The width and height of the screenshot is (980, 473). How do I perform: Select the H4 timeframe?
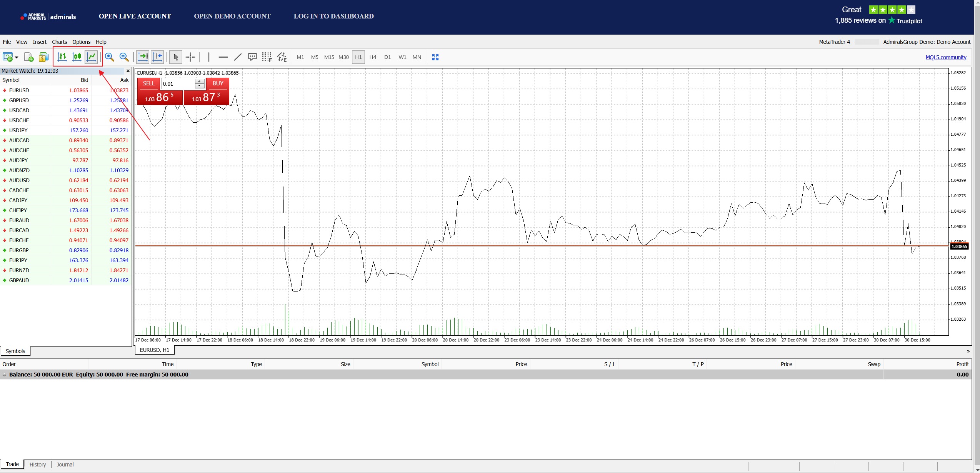pos(373,57)
